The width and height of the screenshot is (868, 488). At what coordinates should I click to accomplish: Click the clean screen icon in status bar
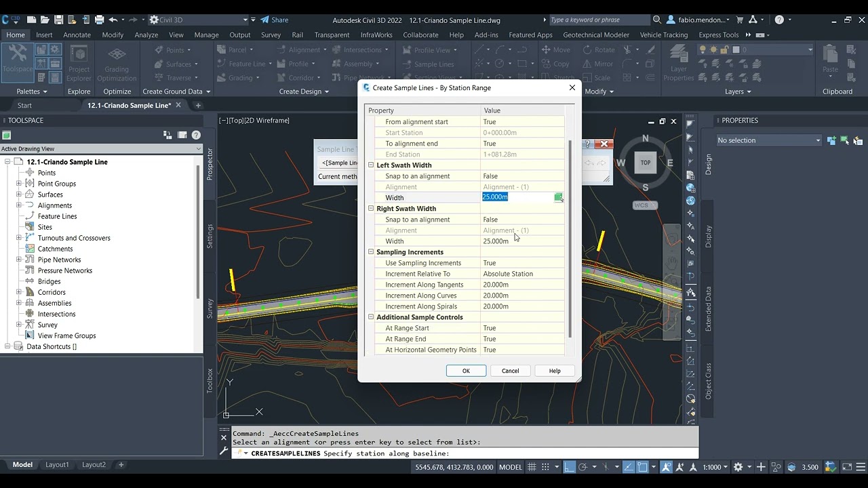click(x=848, y=467)
